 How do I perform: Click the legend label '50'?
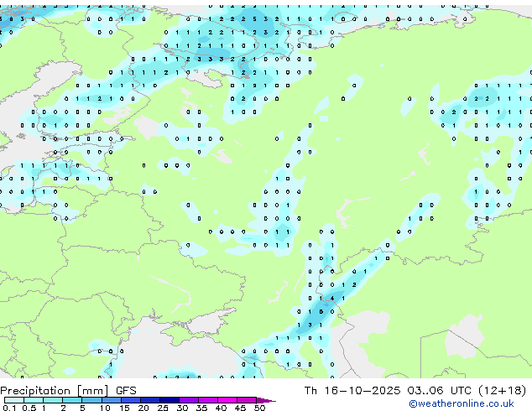(259, 408)
